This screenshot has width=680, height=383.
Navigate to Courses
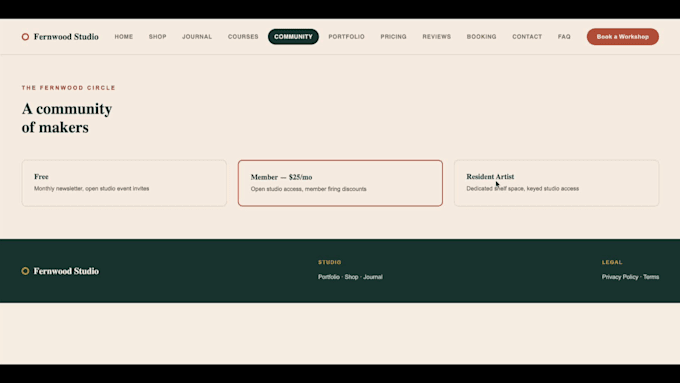pos(243,37)
